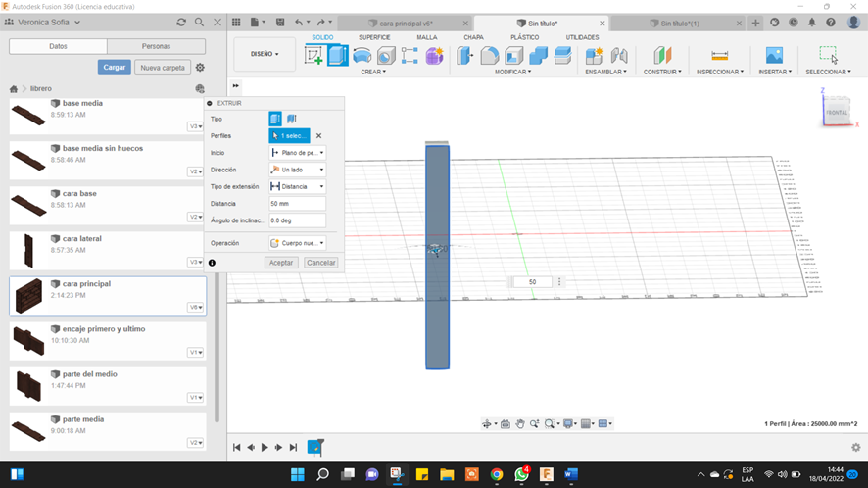Click the Insert image icon

click(775, 56)
